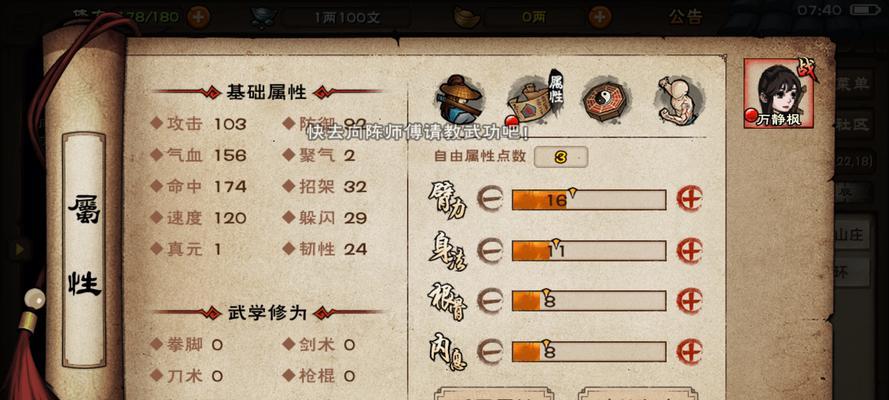Decrease 臂力 with the minus button
Viewport: 889px width, 400px height.
point(490,199)
